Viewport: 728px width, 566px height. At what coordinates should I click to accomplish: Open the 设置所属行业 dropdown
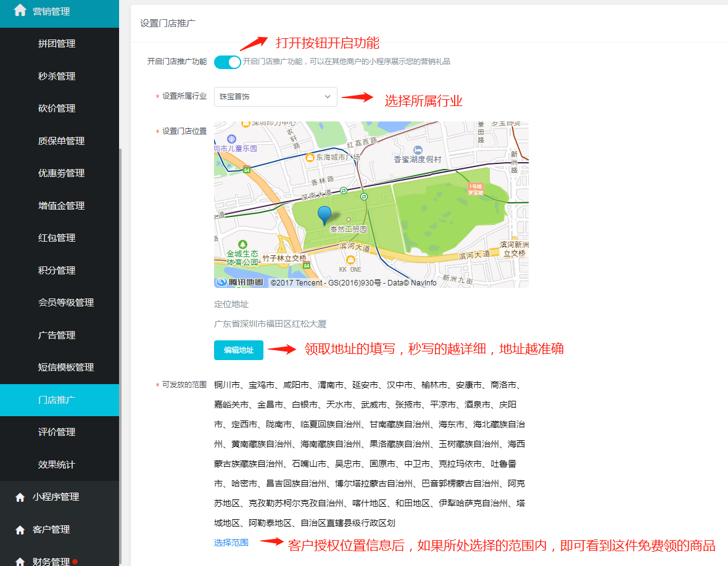[x=275, y=97]
